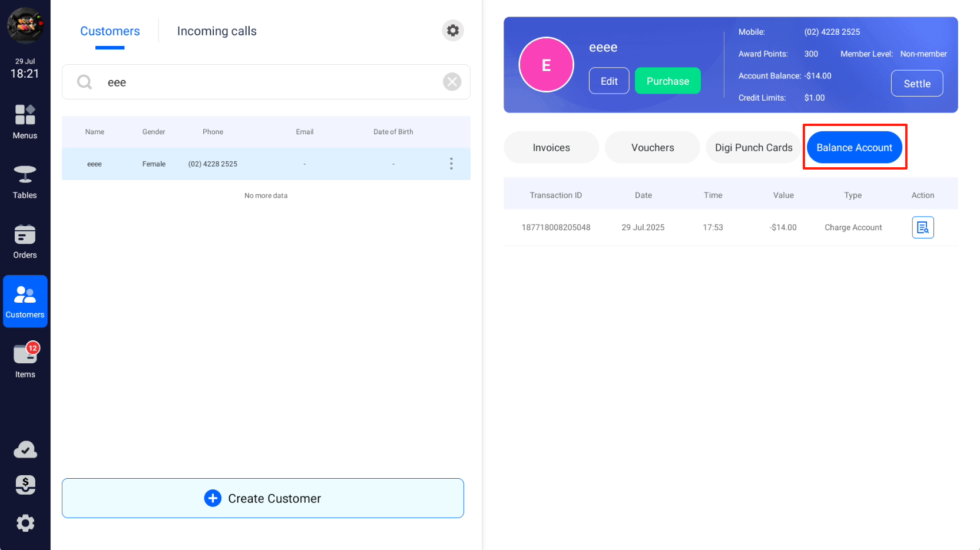
Task: Click the Female gender cell
Action: [154, 164]
